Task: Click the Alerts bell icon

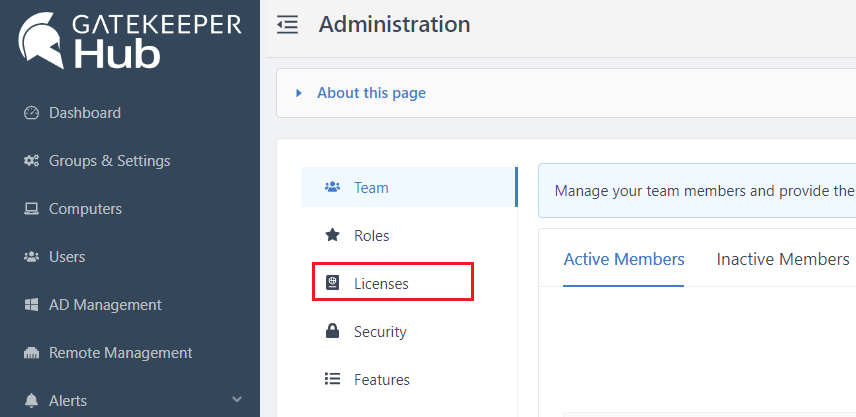Action: pos(31,401)
